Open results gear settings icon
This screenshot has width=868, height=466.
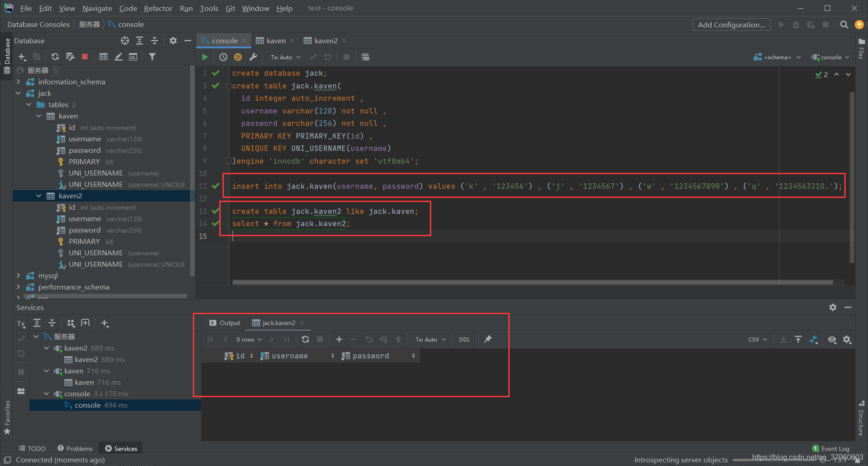click(x=847, y=339)
